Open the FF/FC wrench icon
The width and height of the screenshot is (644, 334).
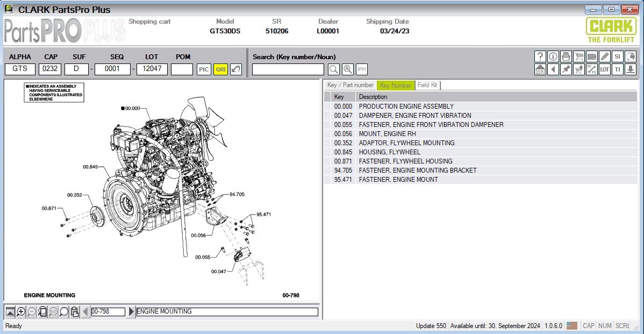click(591, 69)
